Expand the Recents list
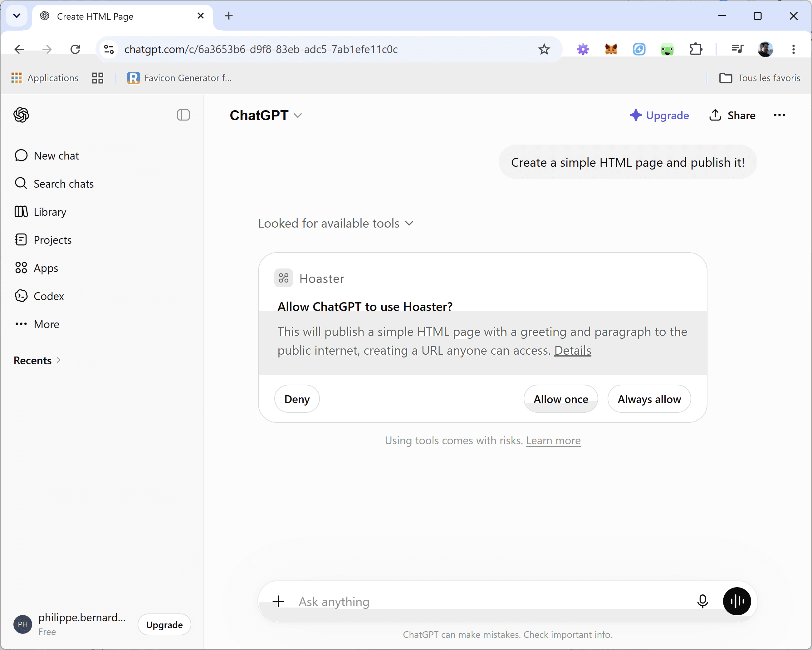812x650 pixels. pyautogui.click(x=37, y=360)
